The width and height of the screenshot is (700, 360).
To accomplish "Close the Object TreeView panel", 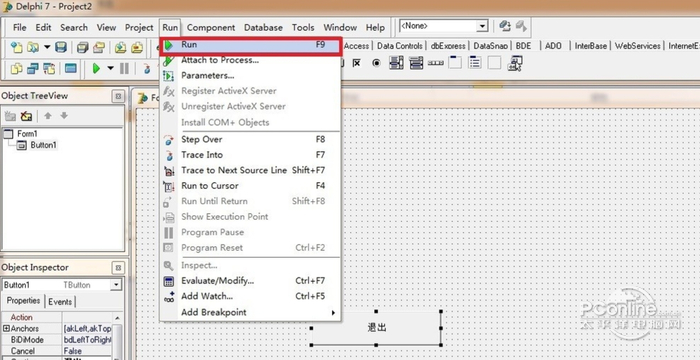I will click(118, 96).
